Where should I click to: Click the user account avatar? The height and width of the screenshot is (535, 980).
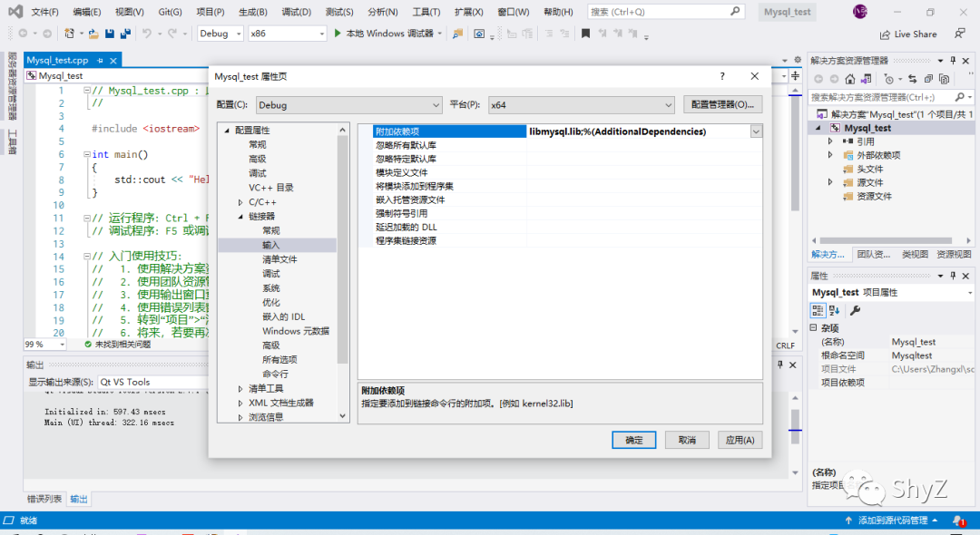click(x=860, y=11)
